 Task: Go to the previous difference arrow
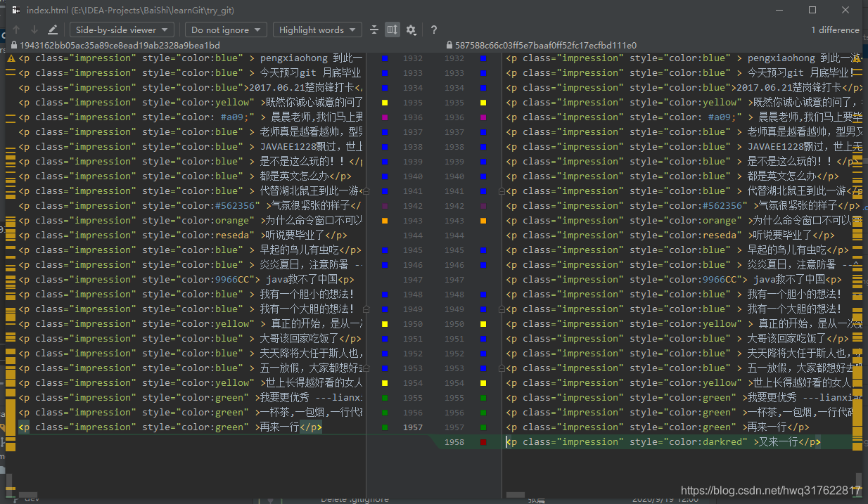[x=16, y=30]
